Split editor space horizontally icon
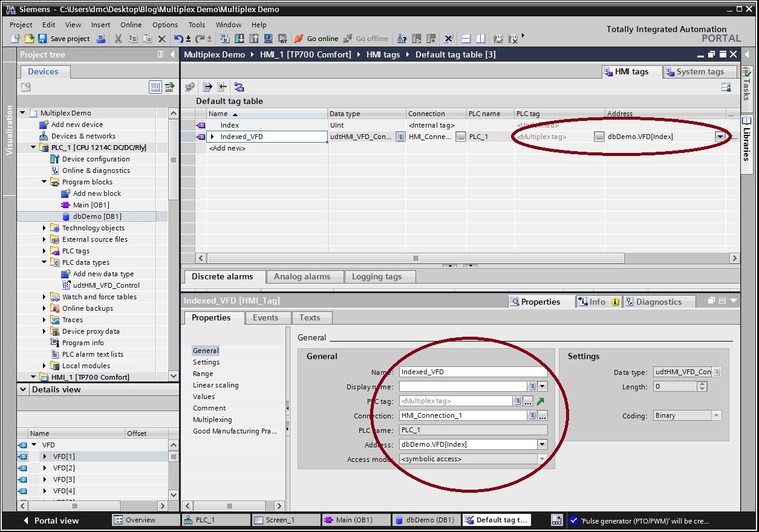 (466, 39)
